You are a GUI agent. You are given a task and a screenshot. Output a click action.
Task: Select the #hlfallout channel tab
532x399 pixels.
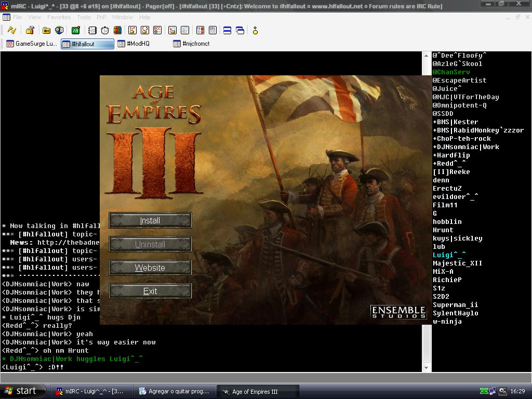coord(87,44)
